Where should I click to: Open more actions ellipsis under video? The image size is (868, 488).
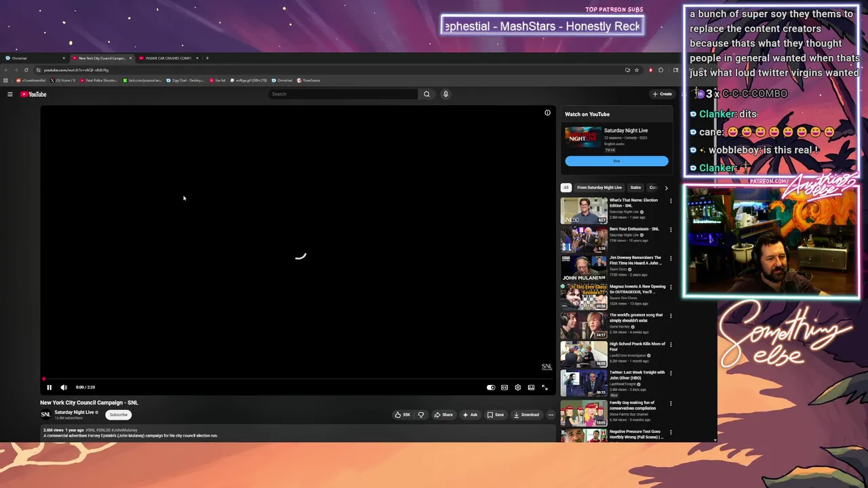551,415
